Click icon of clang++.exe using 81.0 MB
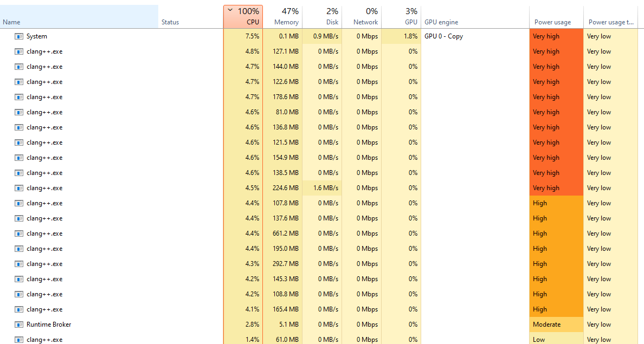Image resolution: width=644 pixels, height=344 pixels. point(19,112)
